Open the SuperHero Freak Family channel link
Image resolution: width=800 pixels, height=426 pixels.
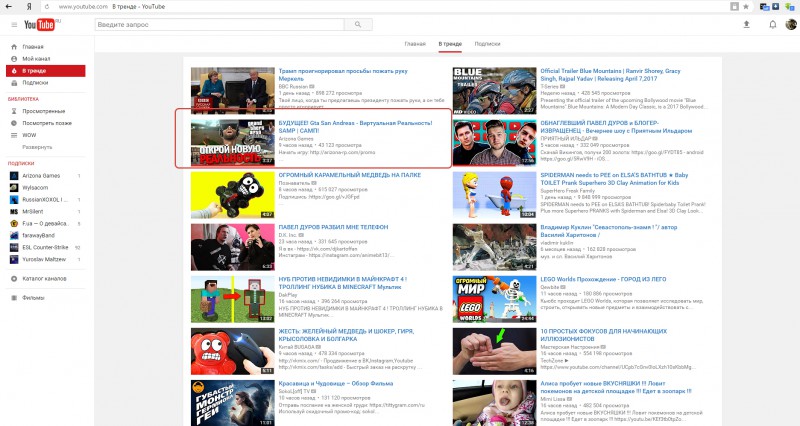point(567,190)
